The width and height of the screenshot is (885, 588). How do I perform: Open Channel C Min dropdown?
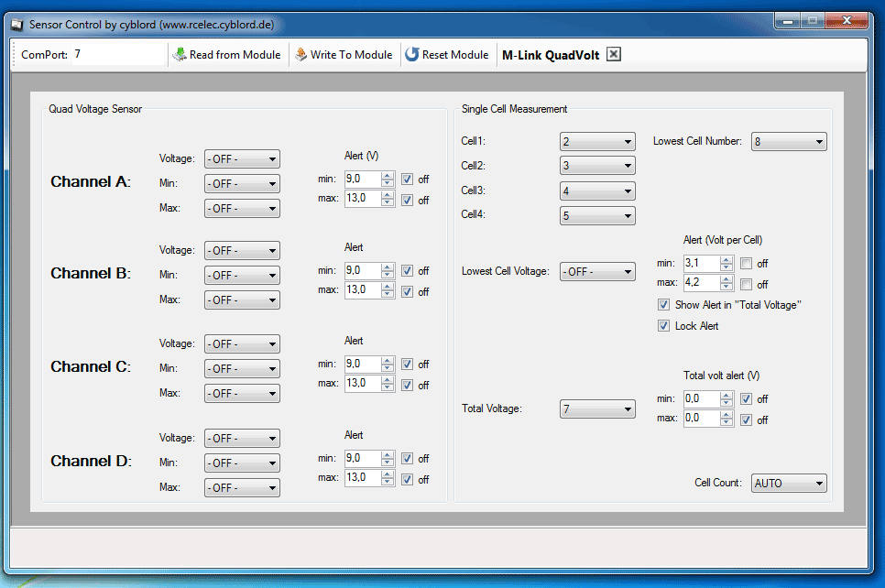tap(242, 368)
